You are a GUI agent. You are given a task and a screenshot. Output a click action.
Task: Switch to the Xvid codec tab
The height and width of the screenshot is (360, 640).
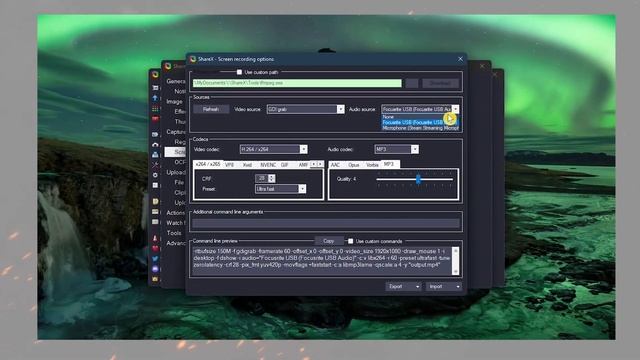[247, 165]
